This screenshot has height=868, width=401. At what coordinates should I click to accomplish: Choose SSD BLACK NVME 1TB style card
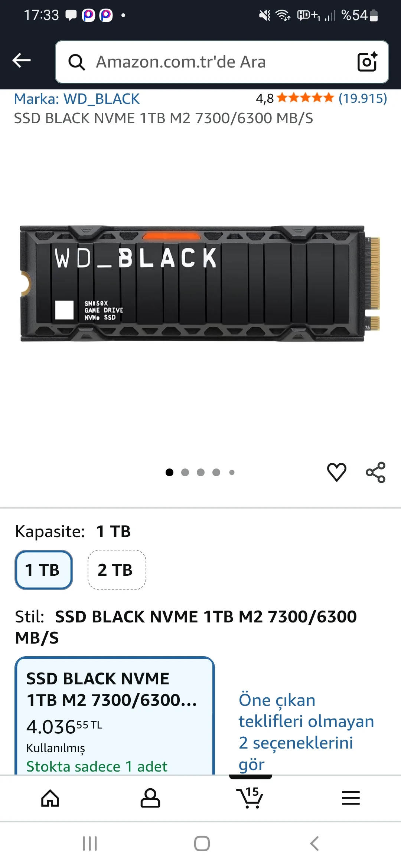(x=115, y=716)
